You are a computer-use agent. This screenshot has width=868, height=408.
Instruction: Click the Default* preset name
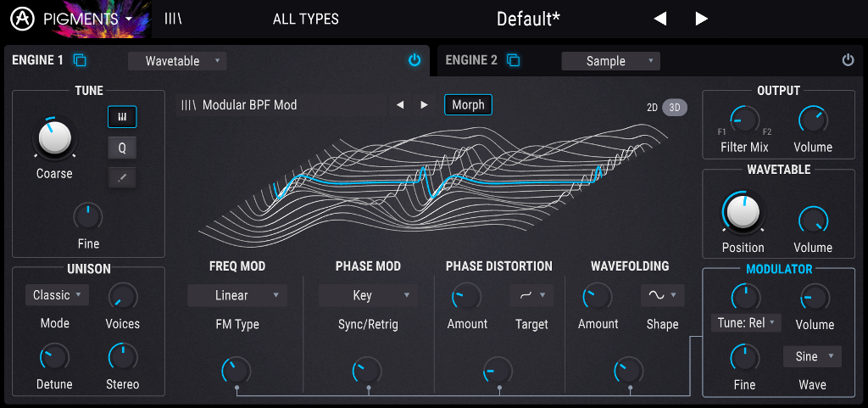pos(528,19)
